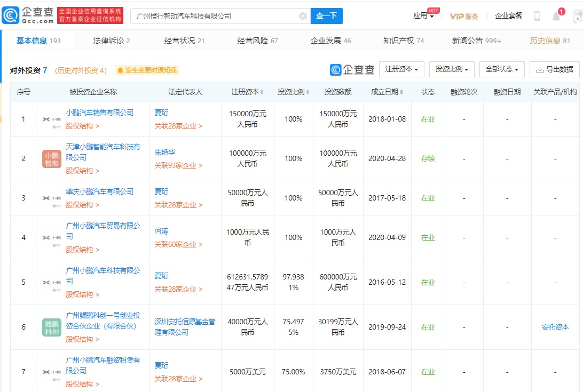
Task: Switch to 历史信息 tab
Action: 550,41
